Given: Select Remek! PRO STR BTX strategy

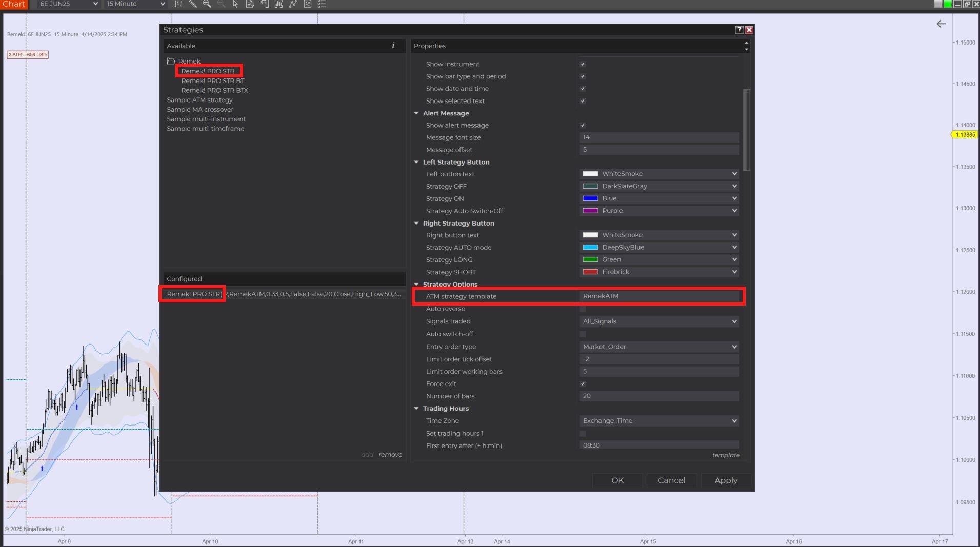Looking at the screenshot, I should (x=214, y=90).
